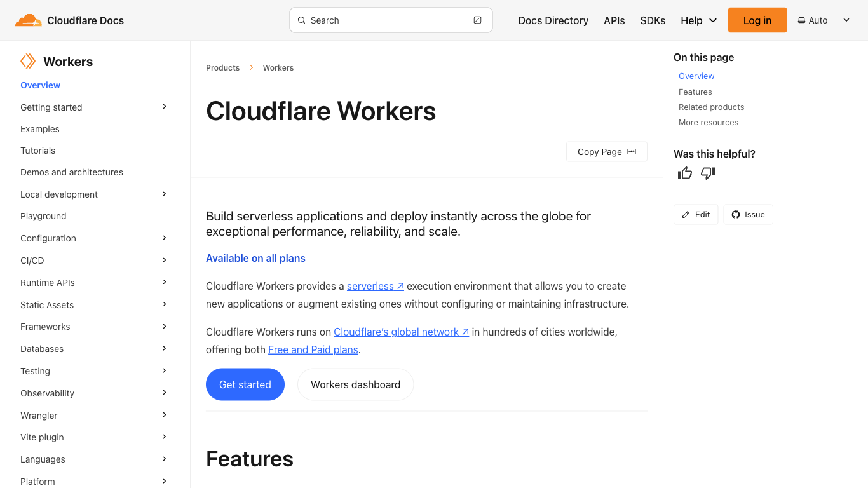Expand the Runtime APIs sidebar section
This screenshot has width=868, height=488.
point(165,282)
